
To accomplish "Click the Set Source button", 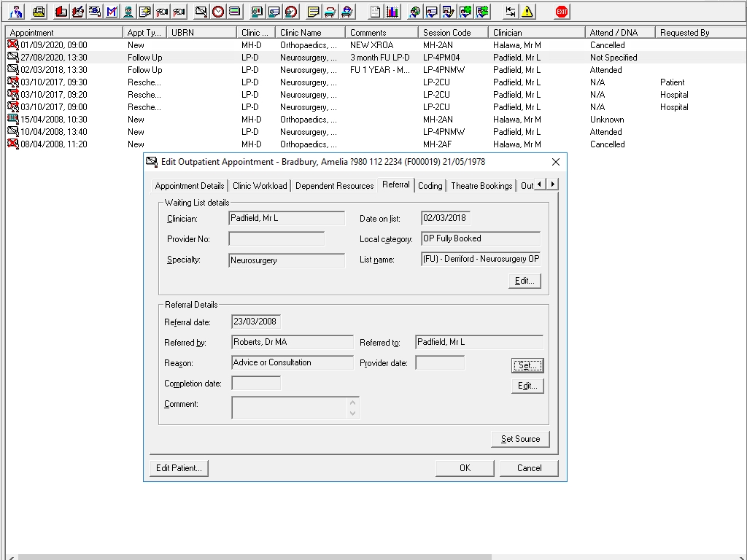I will 520,439.
